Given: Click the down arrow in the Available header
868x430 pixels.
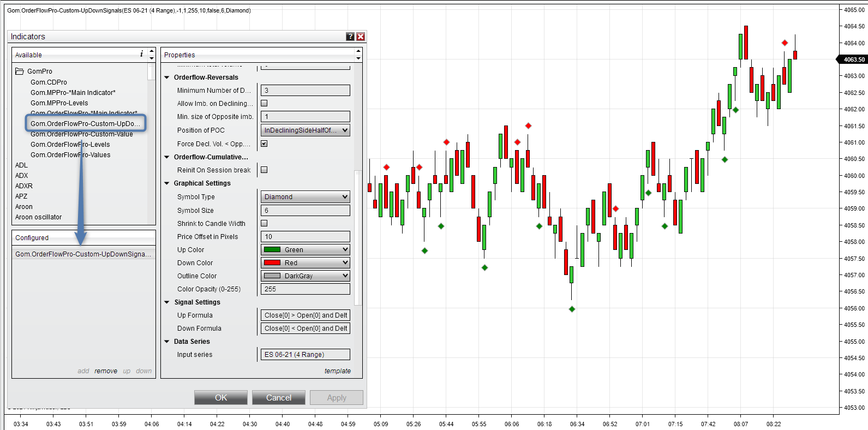Looking at the screenshot, I should point(152,58).
